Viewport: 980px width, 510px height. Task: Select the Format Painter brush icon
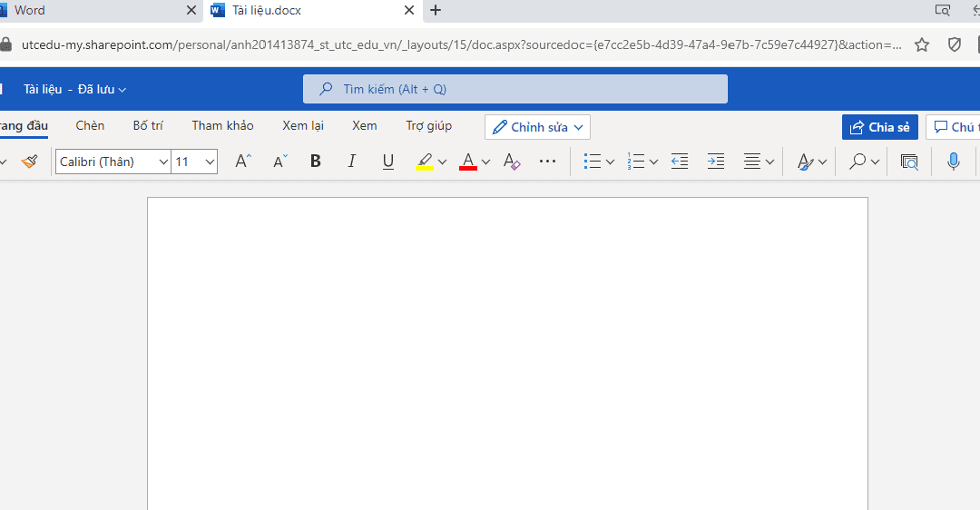pyautogui.click(x=29, y=162)
